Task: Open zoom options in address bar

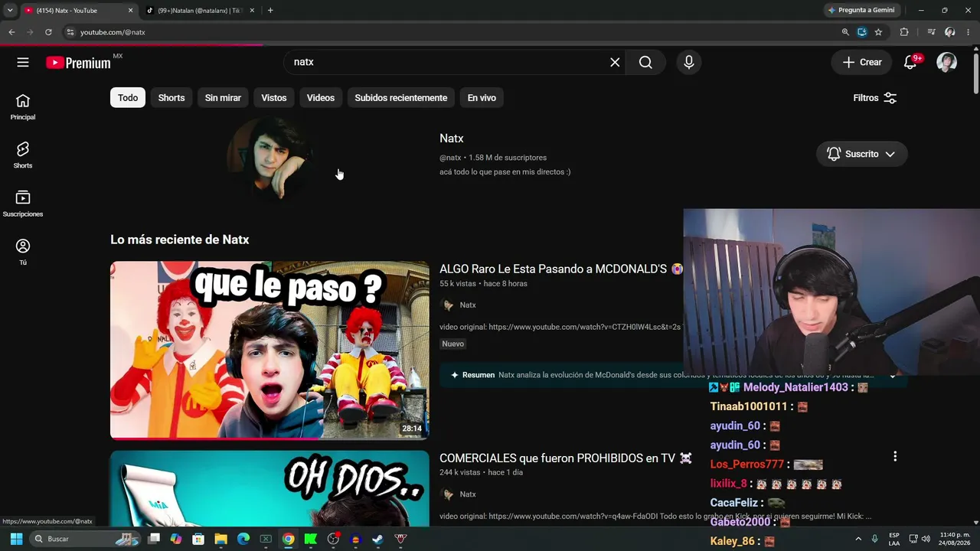Action: point(845,32)
